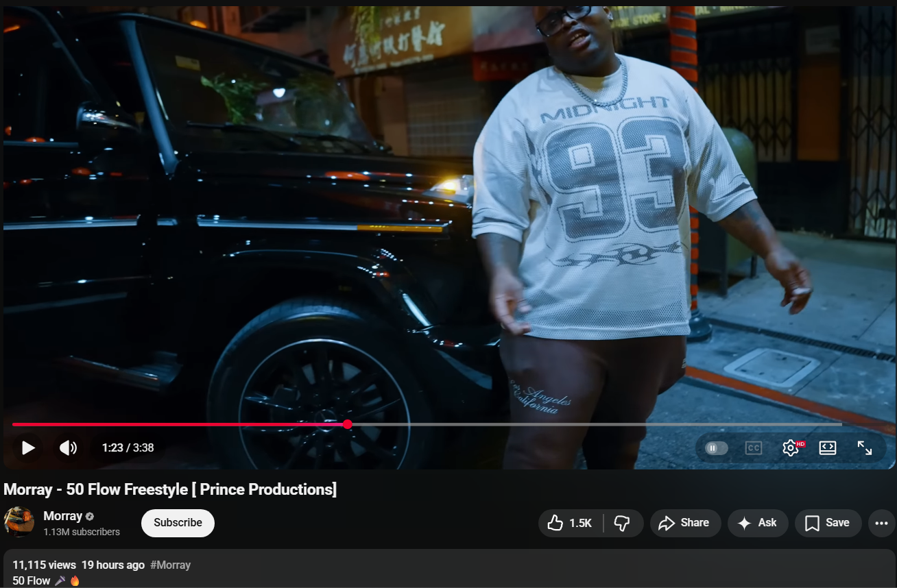Open Morray channel avatar
Image resolution: width=897 pixels, height=588 pixels.
[19, 522]
